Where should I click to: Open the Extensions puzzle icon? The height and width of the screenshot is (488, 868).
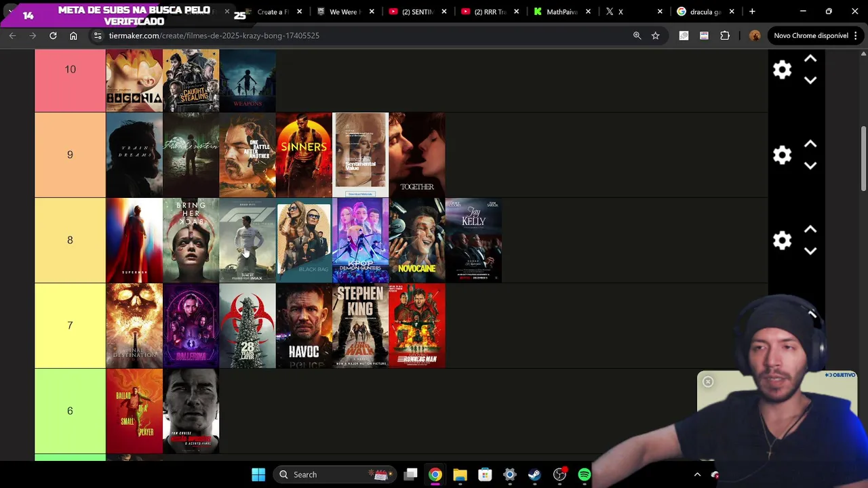[725, 35]
